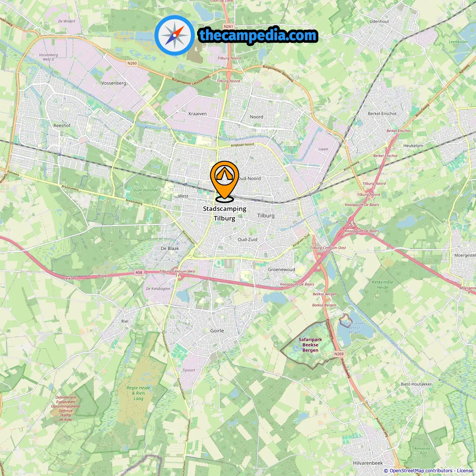This screenshot has width=476, height=476.
Task: Click the N261 road shield
Action: pos(228,26)
